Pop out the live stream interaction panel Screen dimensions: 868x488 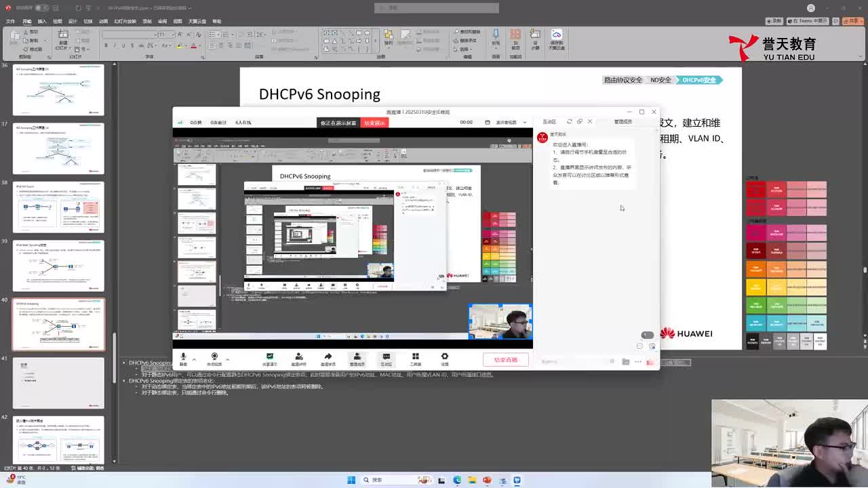[x=580, y=122]
